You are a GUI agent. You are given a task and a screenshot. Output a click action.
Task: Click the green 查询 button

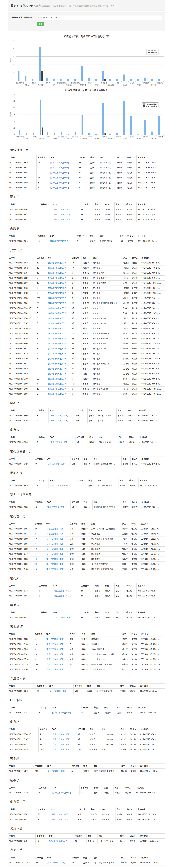coord(40,24)
